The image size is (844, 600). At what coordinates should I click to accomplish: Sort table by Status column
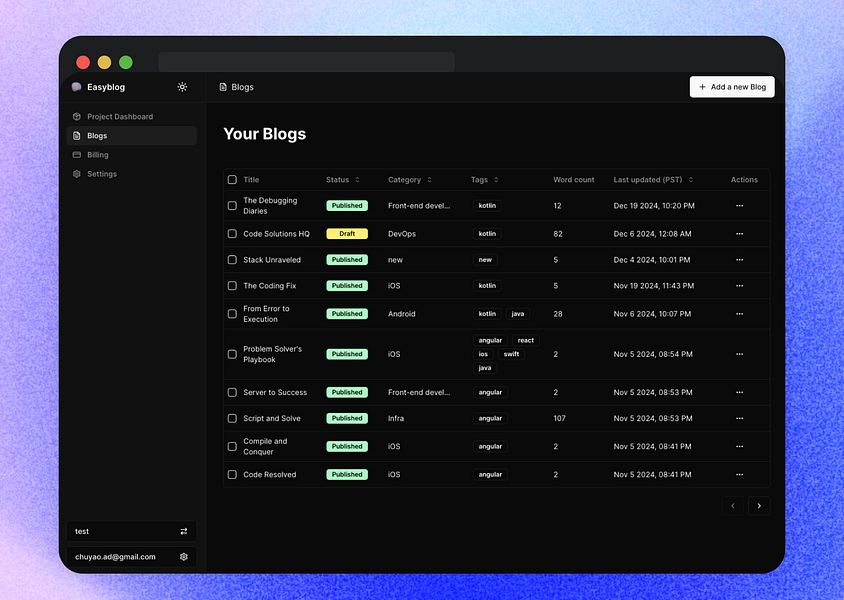[343, 180]
